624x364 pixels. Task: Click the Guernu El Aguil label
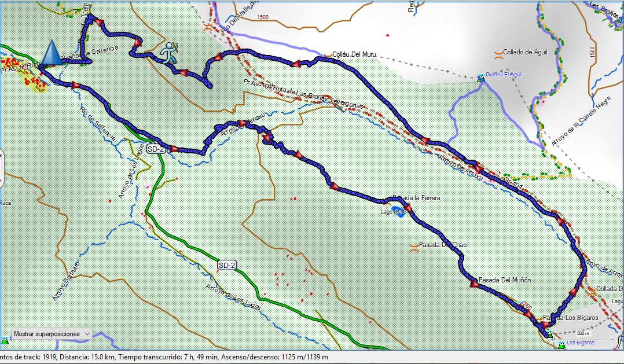(x=504, y=75)
